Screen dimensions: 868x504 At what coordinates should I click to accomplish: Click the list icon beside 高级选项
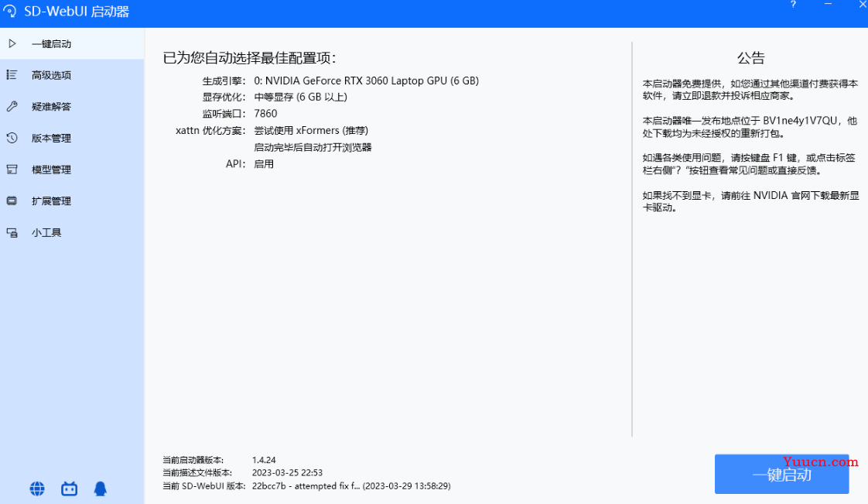(x=12, y=75)
